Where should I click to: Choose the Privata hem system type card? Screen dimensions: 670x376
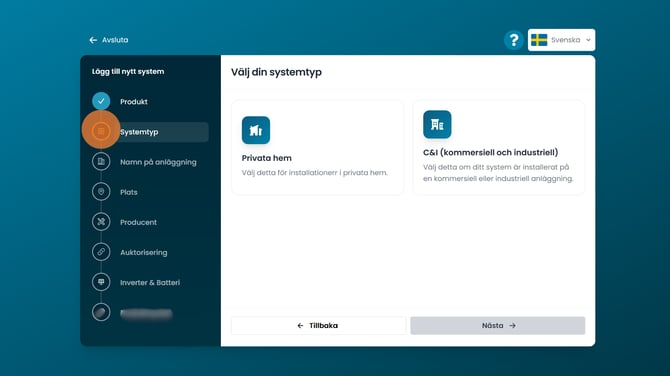click(317, 147)
